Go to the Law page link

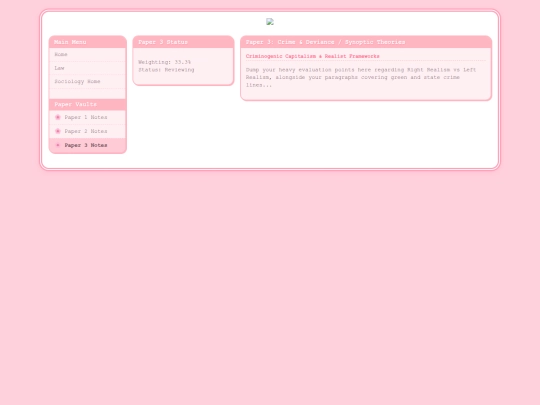click(x=87, y=68)
